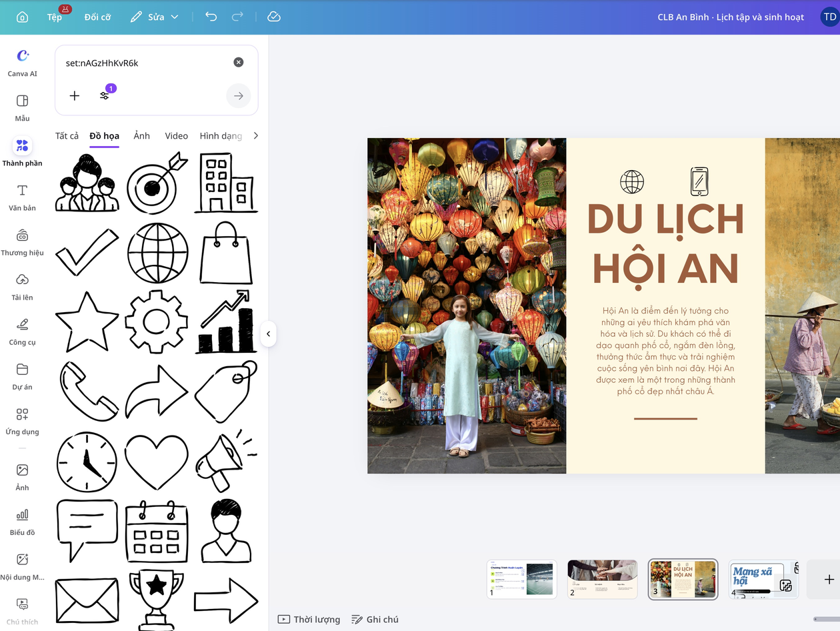Add the curved share arrow graphic
This screenshot has width=840, height=631.
158,392
